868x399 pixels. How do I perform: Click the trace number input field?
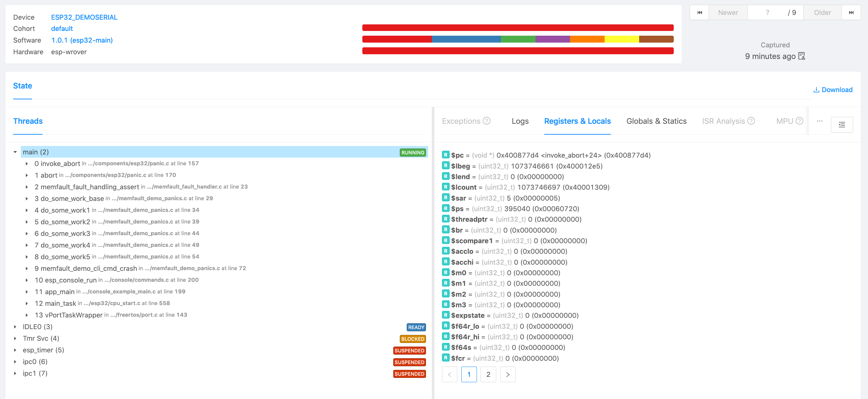click(767, 13)
